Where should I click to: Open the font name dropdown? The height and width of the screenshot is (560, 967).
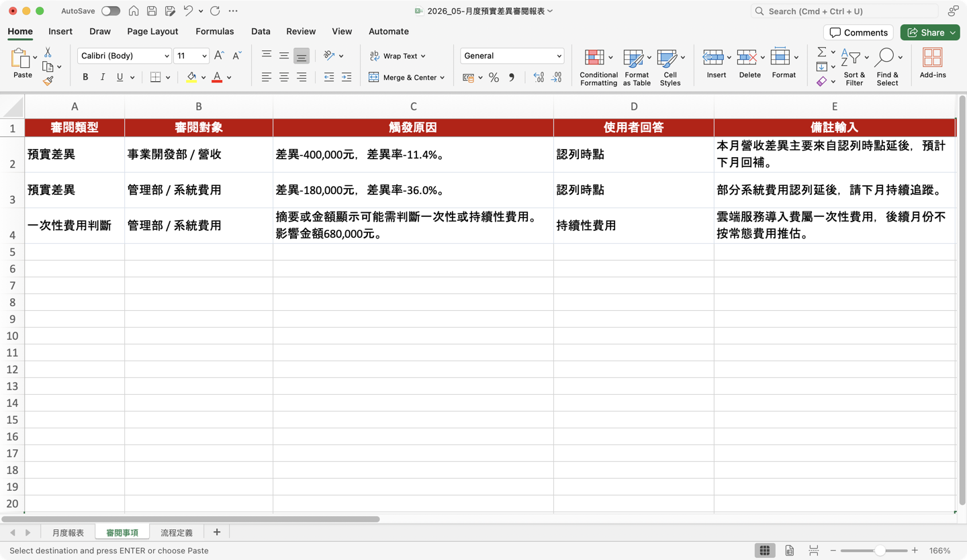pyautogui.click(x=167, y=56)
